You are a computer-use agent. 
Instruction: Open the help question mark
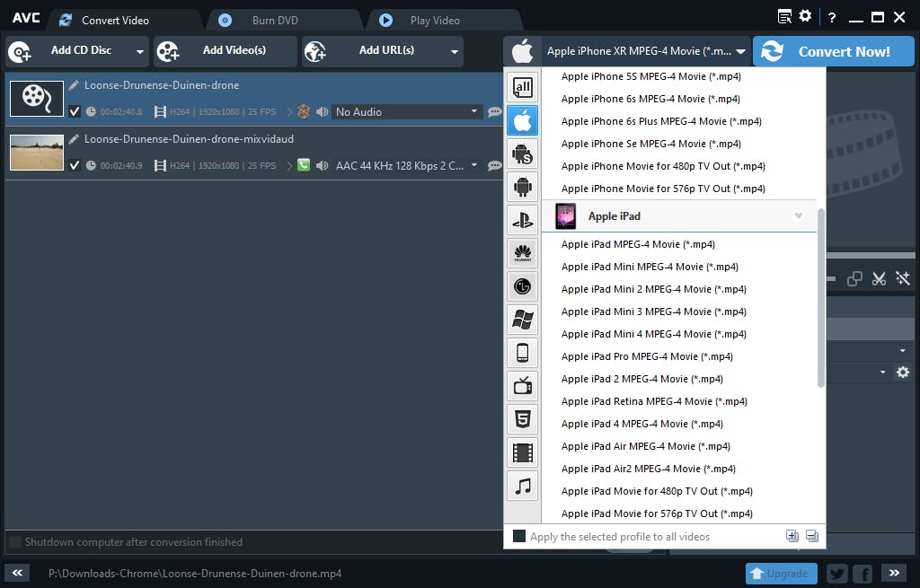coord(831,18)
